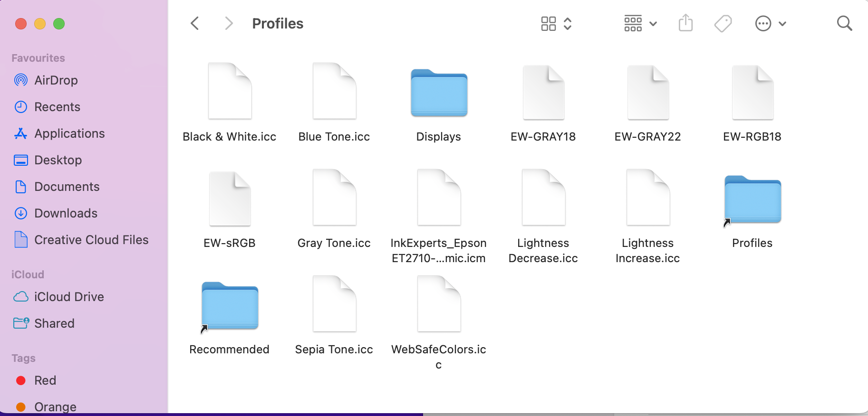Click the 'Gray Tone.icc' name label

point(334,243)
